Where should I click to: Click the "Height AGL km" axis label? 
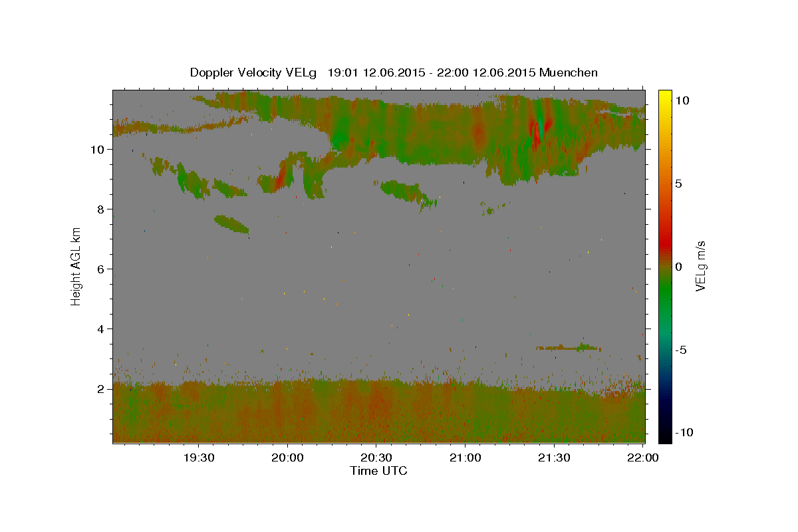point(76,265)
